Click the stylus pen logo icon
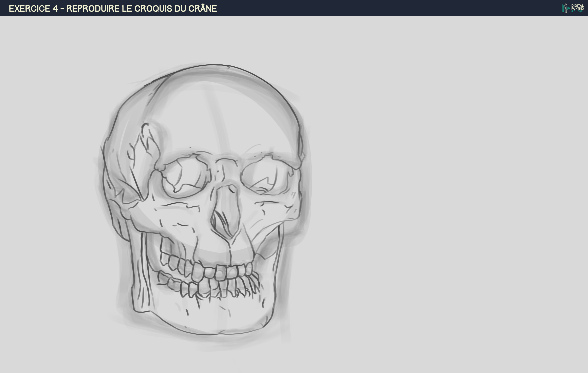This screenshot has height=373, width=588. (566, 8)
